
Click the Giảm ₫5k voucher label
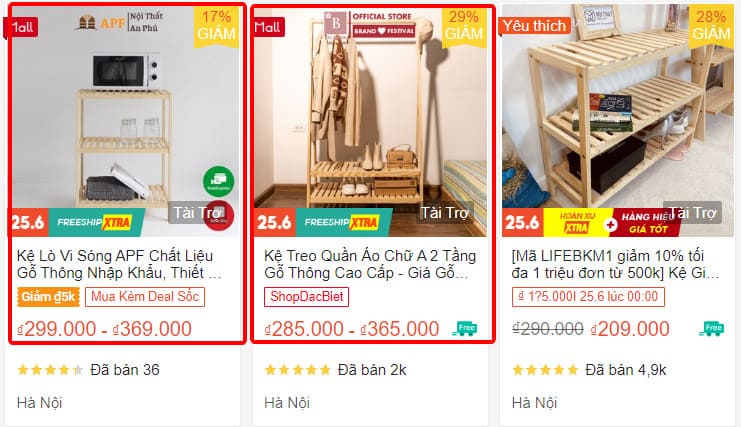[x=48, y=297]
